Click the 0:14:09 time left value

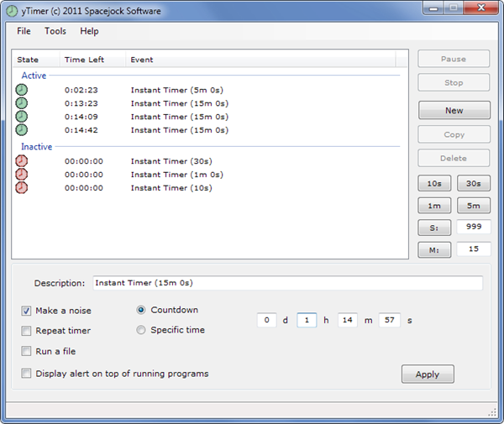tap(81, 117)
